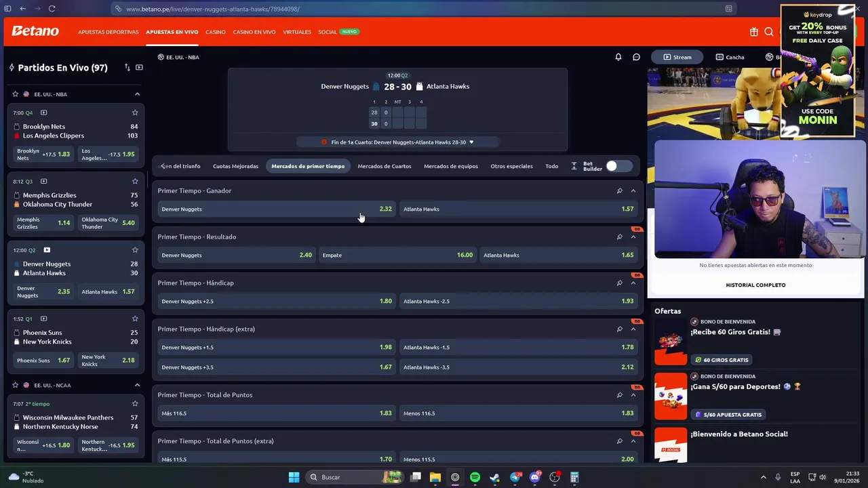868x488 pixels.
Task: Select Oklahoma City Thunder 5.40 sidebar odds
Action: click(108, 223)
